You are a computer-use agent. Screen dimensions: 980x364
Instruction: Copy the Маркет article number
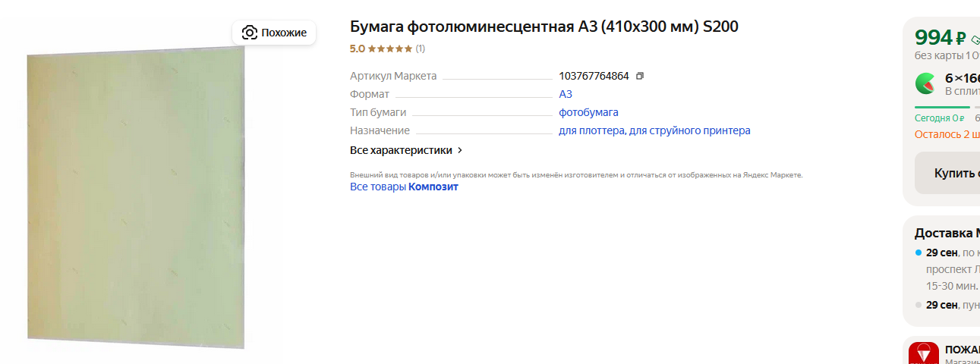(x=640, y=76)
